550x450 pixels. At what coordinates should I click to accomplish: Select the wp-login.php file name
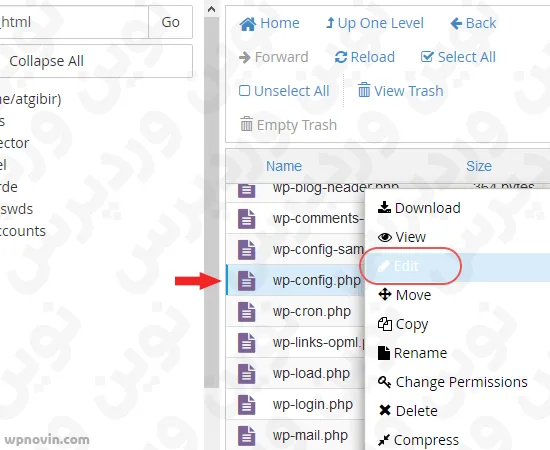[313, 404]
